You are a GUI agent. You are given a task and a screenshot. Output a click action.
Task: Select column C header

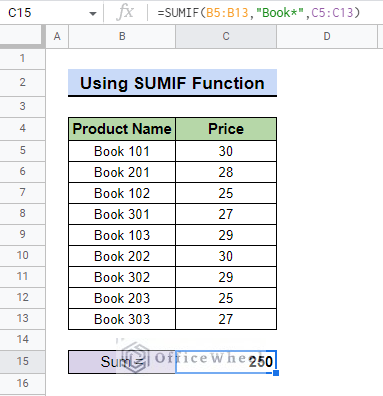(x=226, y=36)
